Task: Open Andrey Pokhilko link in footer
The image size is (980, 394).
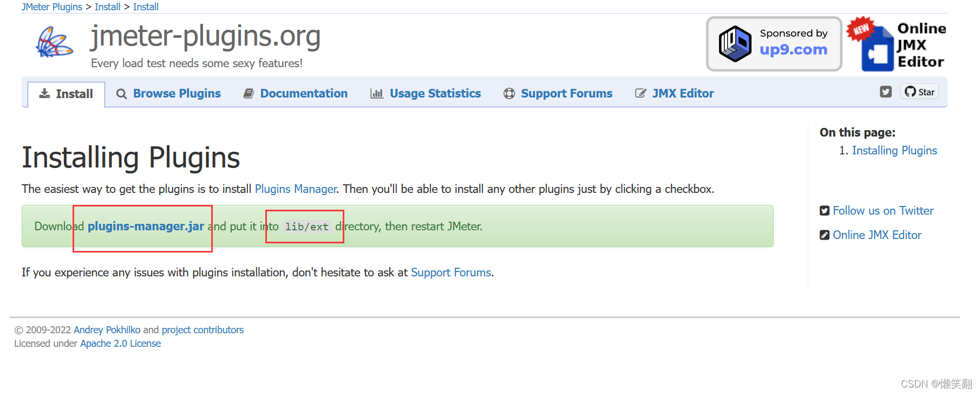Action: point(107,330)
